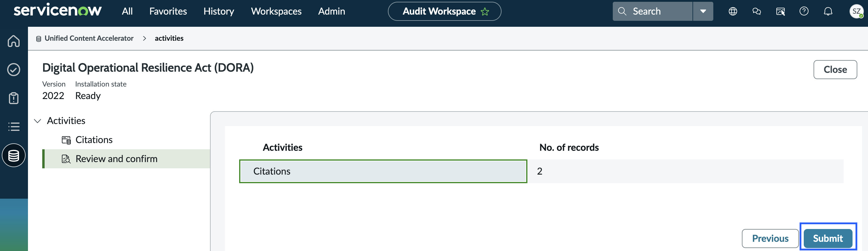The height and width of the screenshot is (251, 868).
Task: Open the History menu
Action: click(x=219, y=12)
